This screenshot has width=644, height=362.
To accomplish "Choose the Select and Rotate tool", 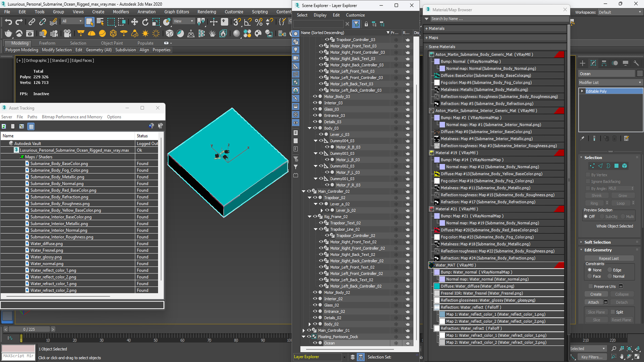I will [145, 22].
